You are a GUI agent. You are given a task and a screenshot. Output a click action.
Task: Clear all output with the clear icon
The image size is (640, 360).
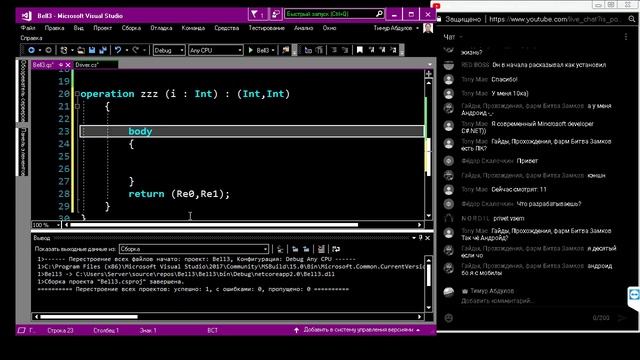click(x=321, y=249)
